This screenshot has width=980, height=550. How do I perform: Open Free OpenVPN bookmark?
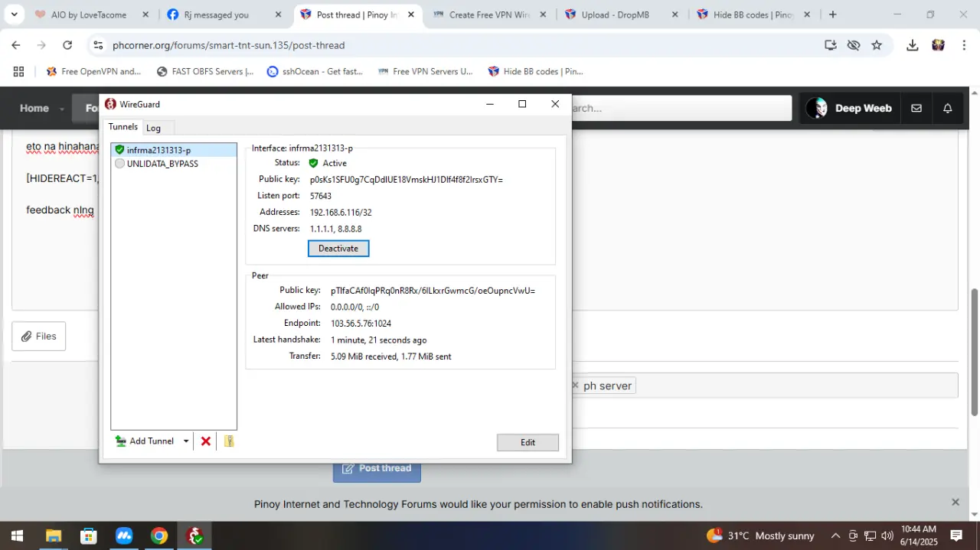94,71
